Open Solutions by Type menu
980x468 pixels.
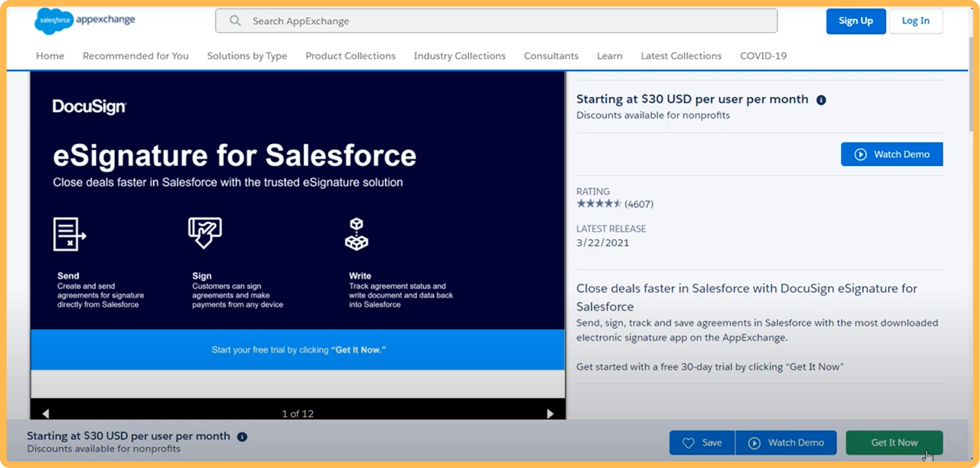(x=247, y=56)
